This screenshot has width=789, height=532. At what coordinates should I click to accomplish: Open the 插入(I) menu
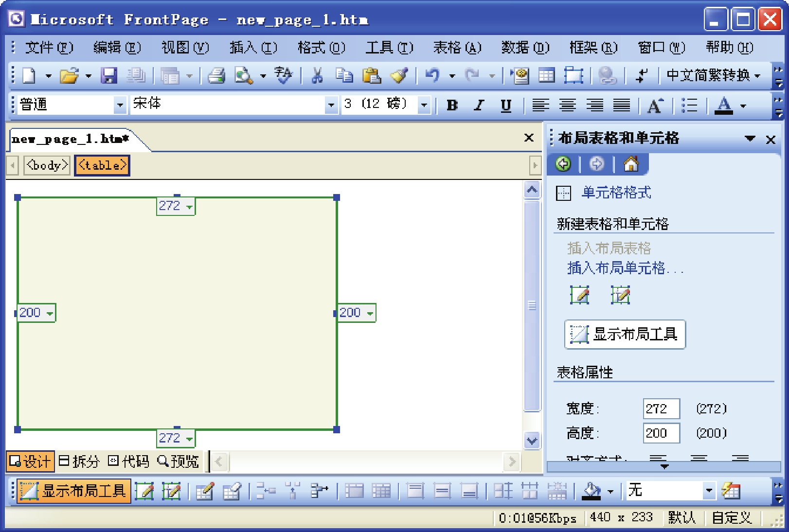(253, 48)
